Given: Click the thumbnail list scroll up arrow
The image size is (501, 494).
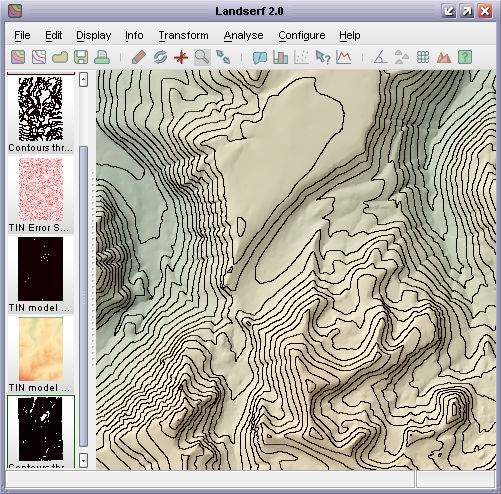Looking at the screenshot, I should click(83, 79).
